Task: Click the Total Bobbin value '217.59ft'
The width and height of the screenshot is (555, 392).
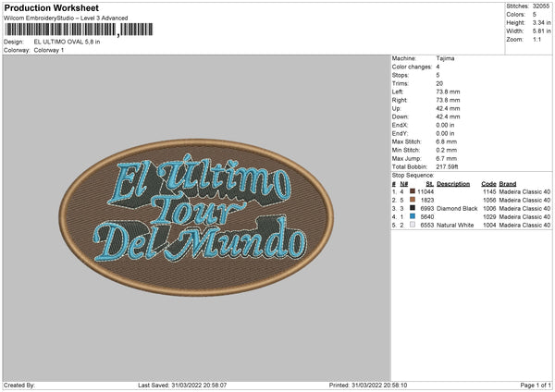Action: (447, 166)
